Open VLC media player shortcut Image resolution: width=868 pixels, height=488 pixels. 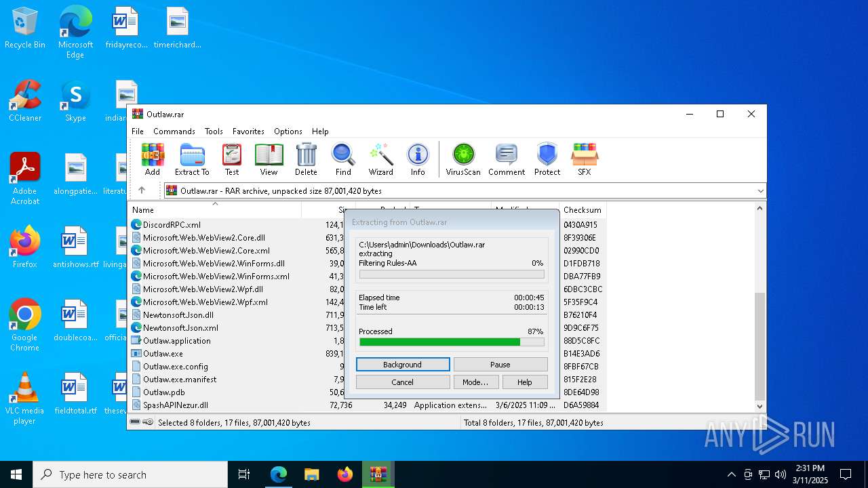(25, 399)
